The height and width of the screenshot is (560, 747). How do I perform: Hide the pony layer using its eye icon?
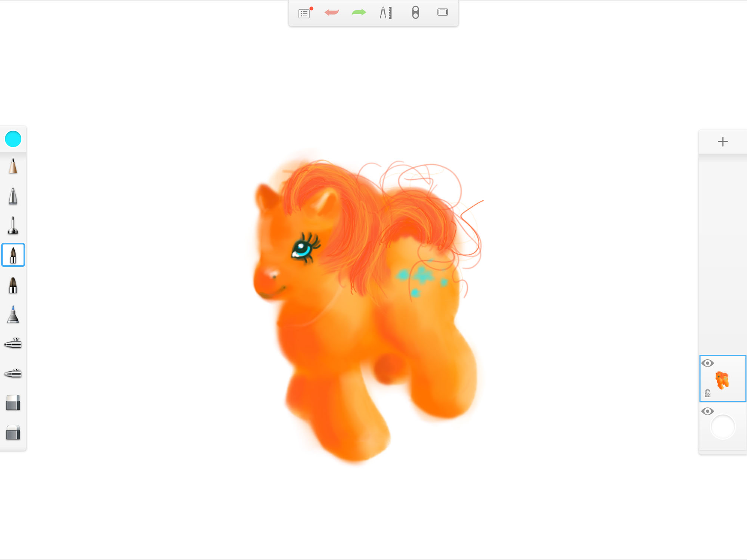coord(707,363)
